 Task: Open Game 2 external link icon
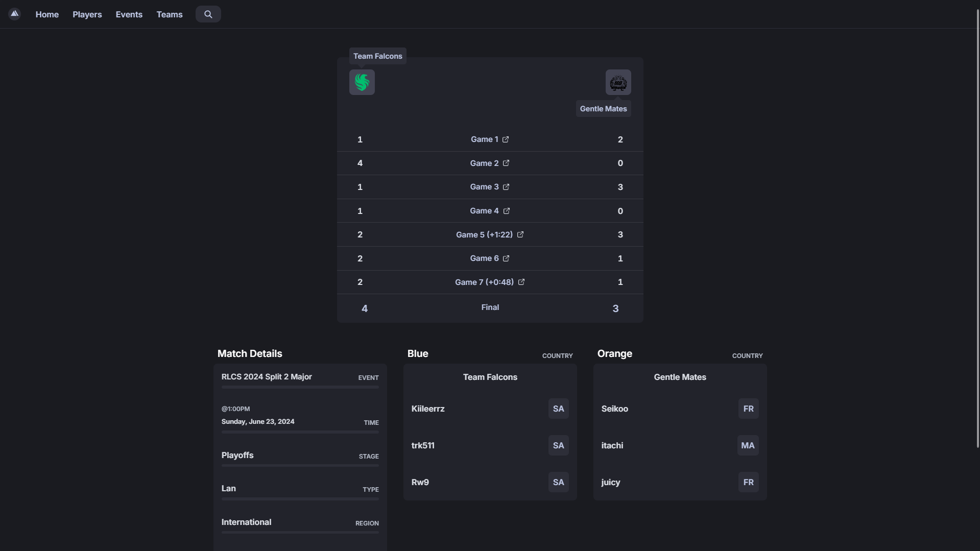coord(506,163)
